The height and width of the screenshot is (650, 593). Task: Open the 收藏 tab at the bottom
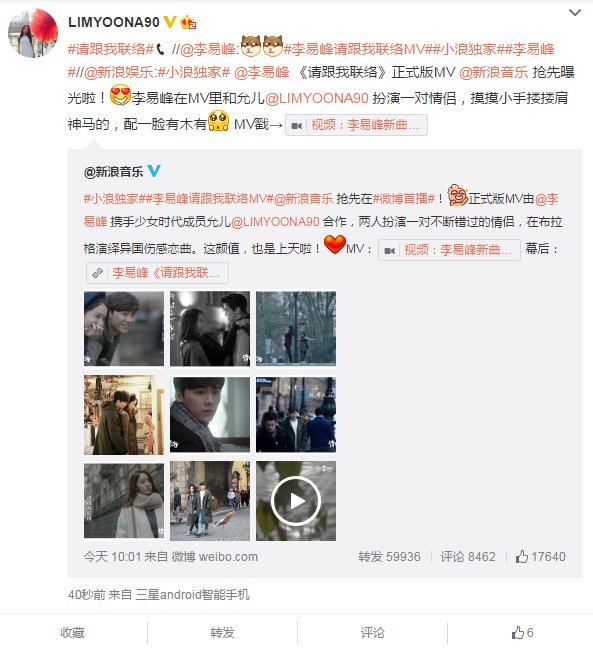(x=73, y=633)
